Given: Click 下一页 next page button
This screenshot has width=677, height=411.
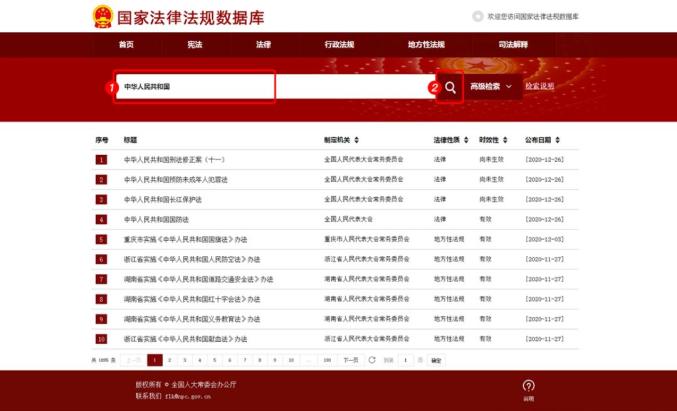Looking at the screenshot, I should coord(350,359).
